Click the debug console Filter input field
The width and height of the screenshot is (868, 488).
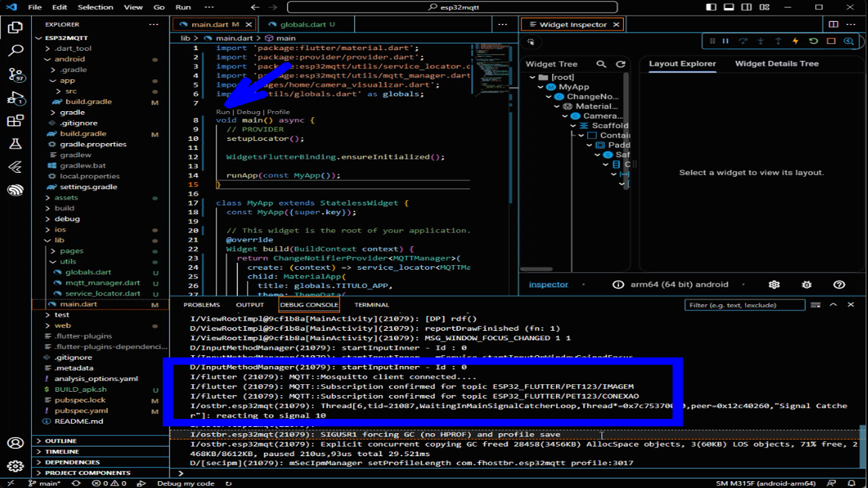pyautogui.click(x=744, y=305)
